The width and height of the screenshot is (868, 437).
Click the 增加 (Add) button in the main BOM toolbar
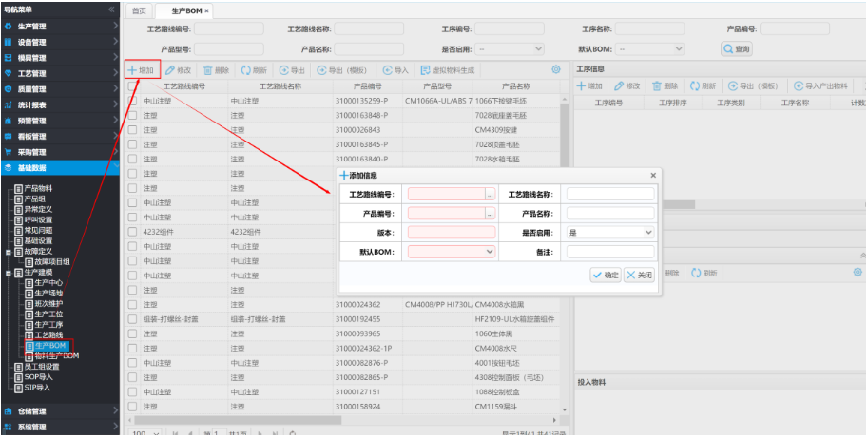[x=140, y=69]
